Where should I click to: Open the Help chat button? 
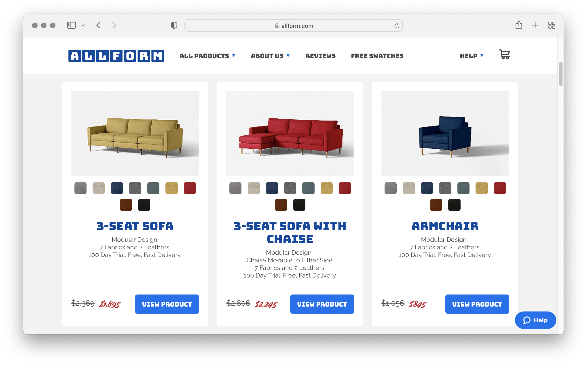[x=535, y=320]
